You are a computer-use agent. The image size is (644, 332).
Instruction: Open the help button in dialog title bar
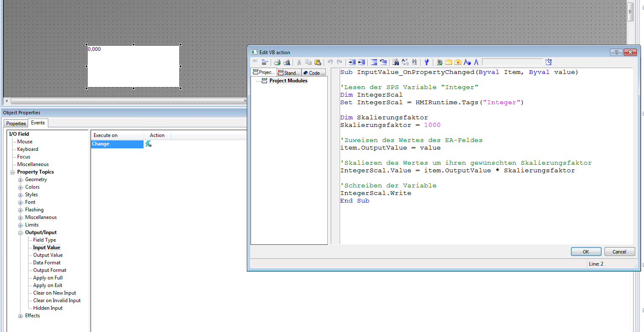click(616, 52)
